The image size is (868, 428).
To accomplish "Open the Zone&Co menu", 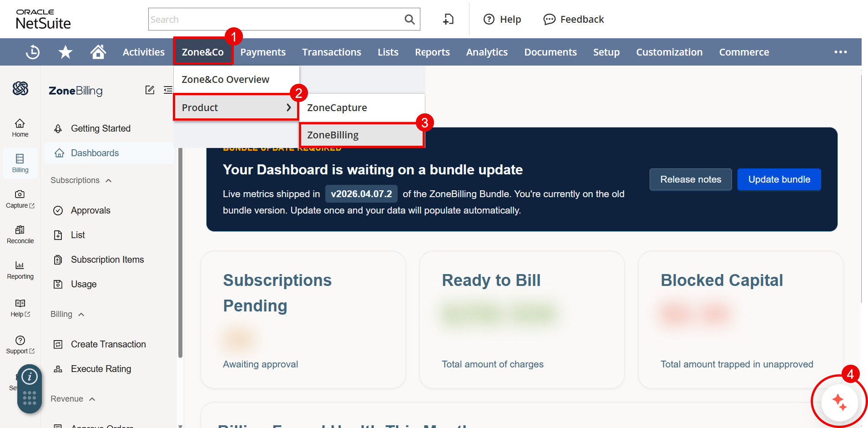I will (x=203, y=52).
